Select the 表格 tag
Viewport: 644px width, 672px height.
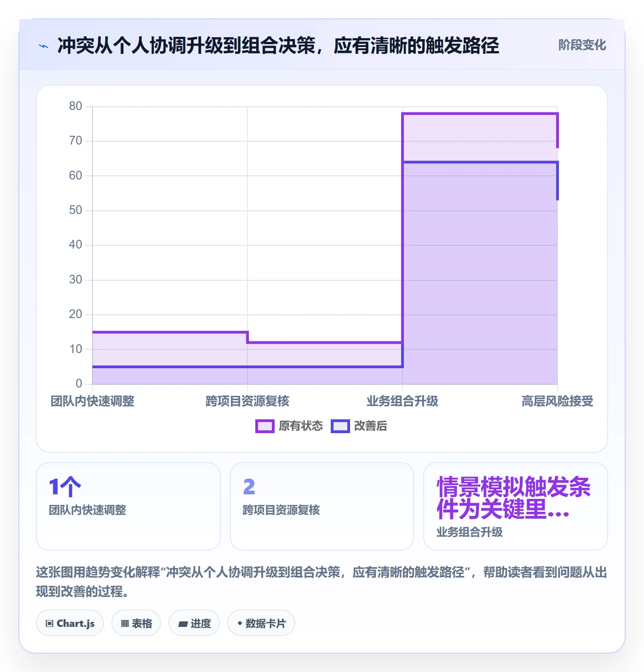136,623
